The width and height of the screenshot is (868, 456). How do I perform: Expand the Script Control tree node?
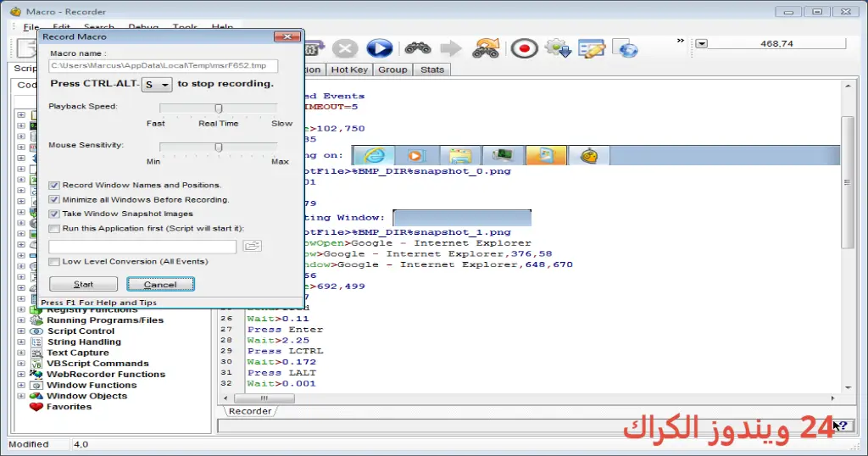point(21,331)
